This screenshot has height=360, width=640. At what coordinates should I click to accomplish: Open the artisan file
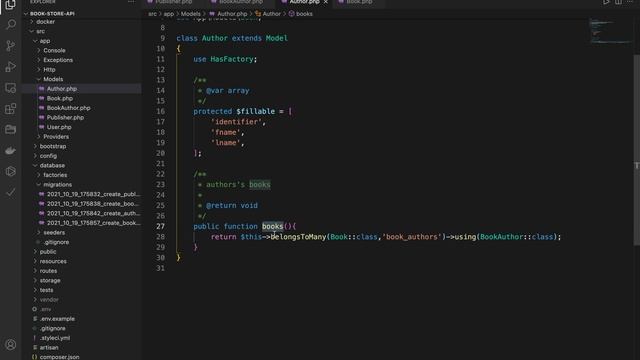coord(49,347)
